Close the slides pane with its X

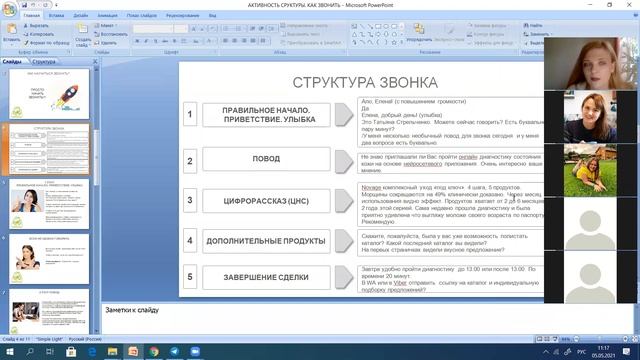point(95,61)
